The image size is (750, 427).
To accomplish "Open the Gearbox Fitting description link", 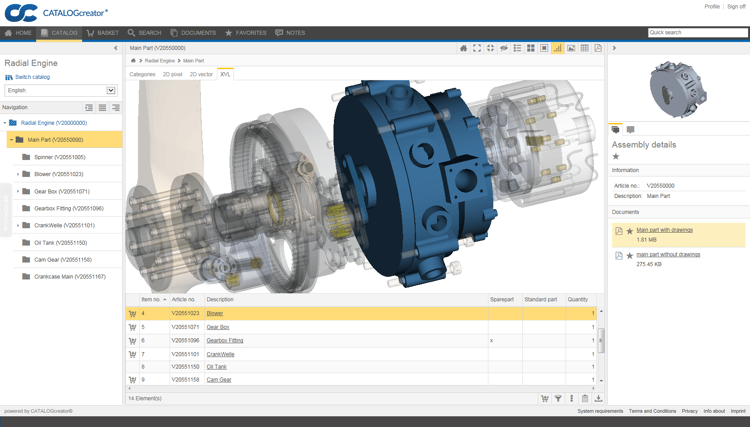I will [225, 340].
